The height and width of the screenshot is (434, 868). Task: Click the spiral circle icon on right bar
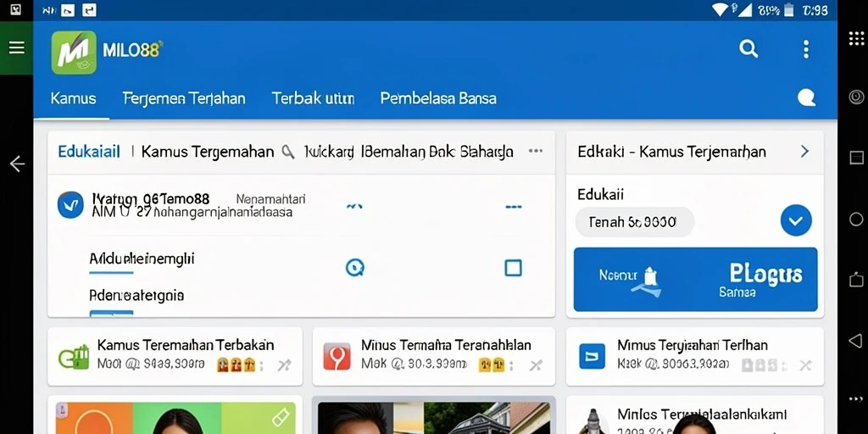click(x=856, y=97)
